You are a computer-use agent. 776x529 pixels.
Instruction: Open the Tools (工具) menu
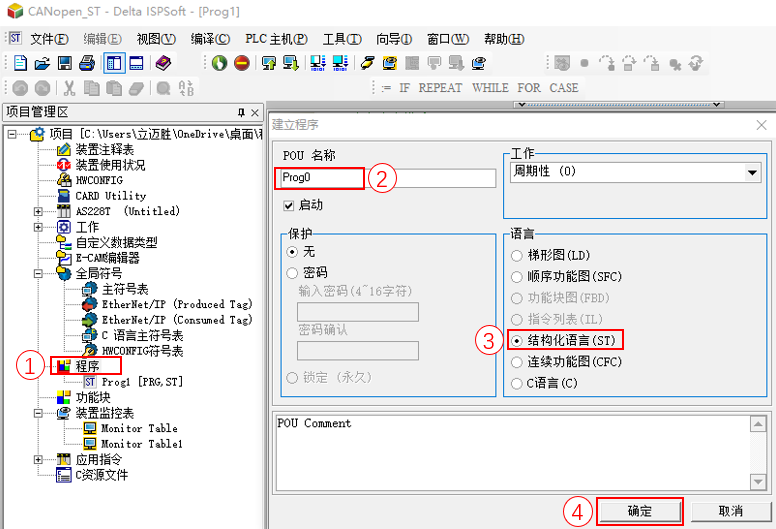342,39
